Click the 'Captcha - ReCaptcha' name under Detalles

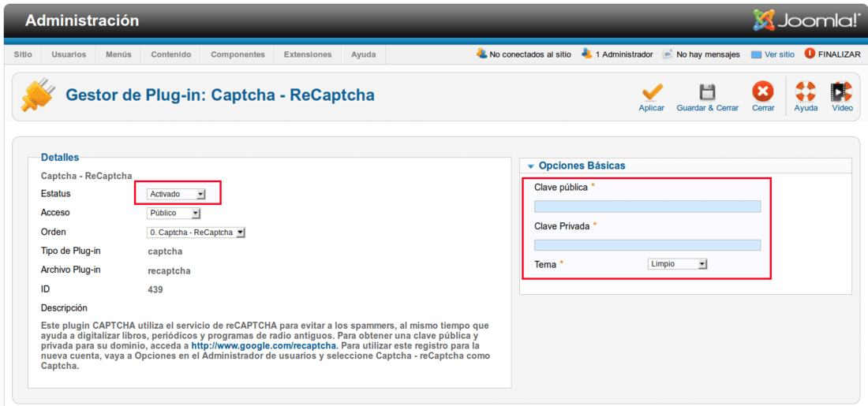pos(86,176)
